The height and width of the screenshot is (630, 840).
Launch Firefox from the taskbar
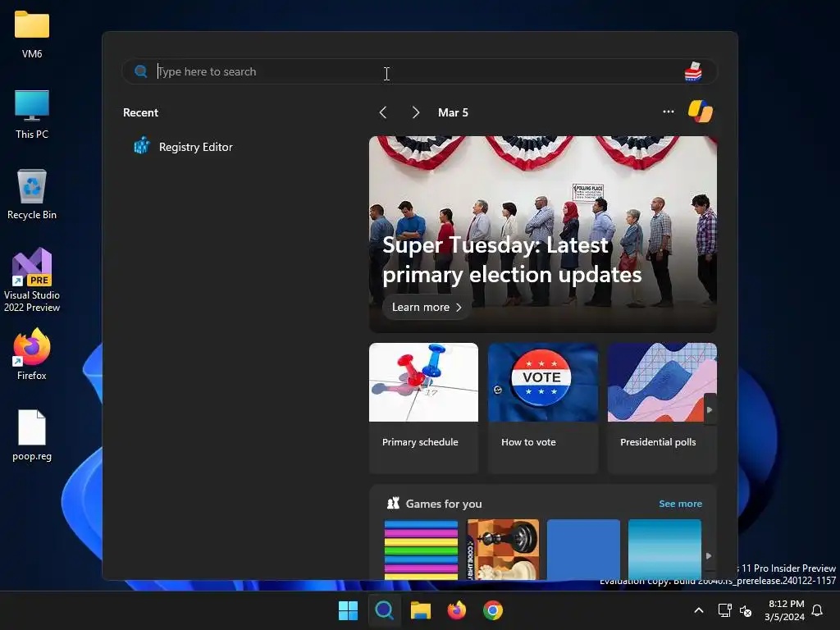[456, 610]
